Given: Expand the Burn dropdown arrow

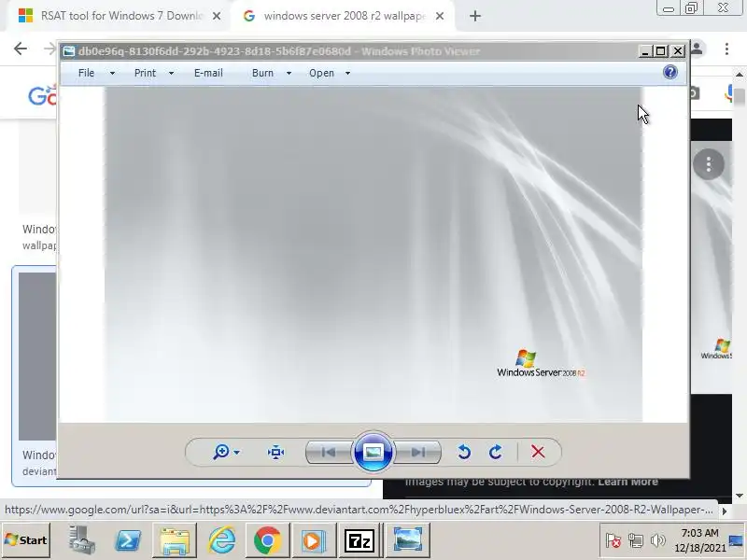Looking at the screenshot, I should (289, 74).
